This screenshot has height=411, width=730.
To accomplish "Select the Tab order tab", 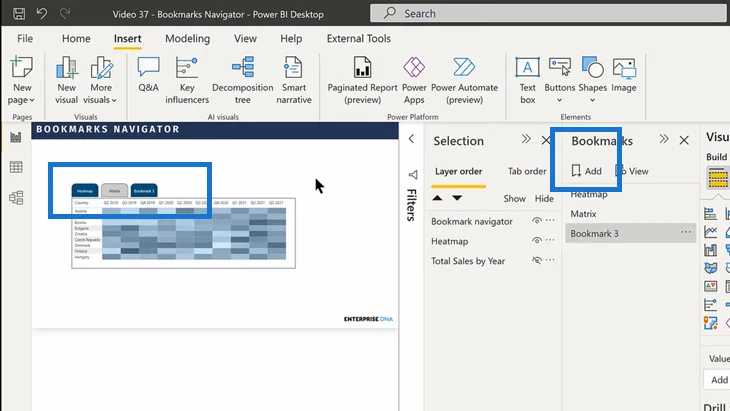I will [x=527, y=171].
